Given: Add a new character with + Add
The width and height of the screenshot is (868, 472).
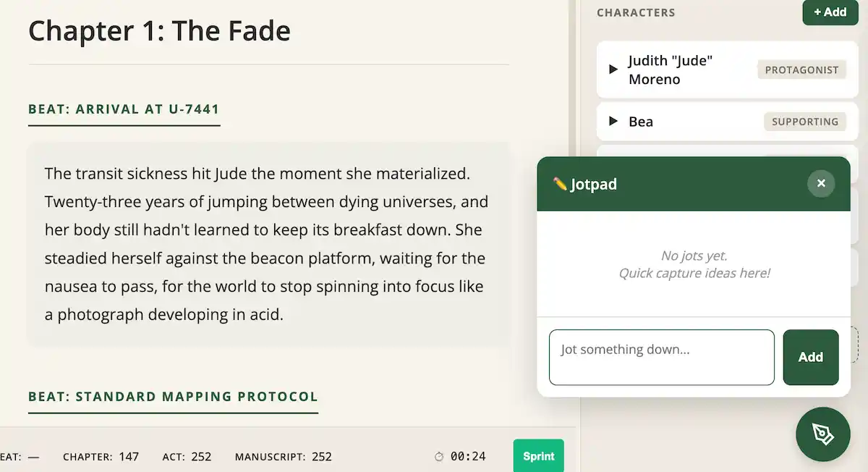Looking at the screenshot, I should click(x=830, y=12).
